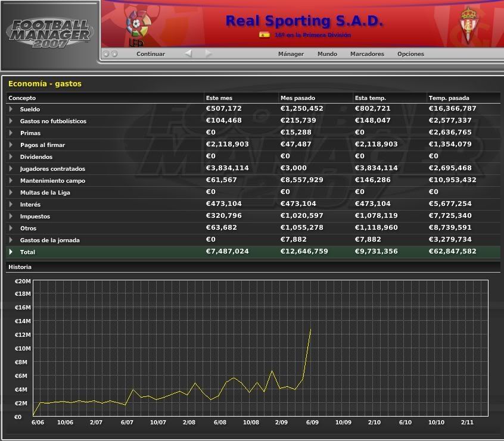Click the €20M axis label
The width and height of the screenshot is (504, 441).
coord(23,282)
